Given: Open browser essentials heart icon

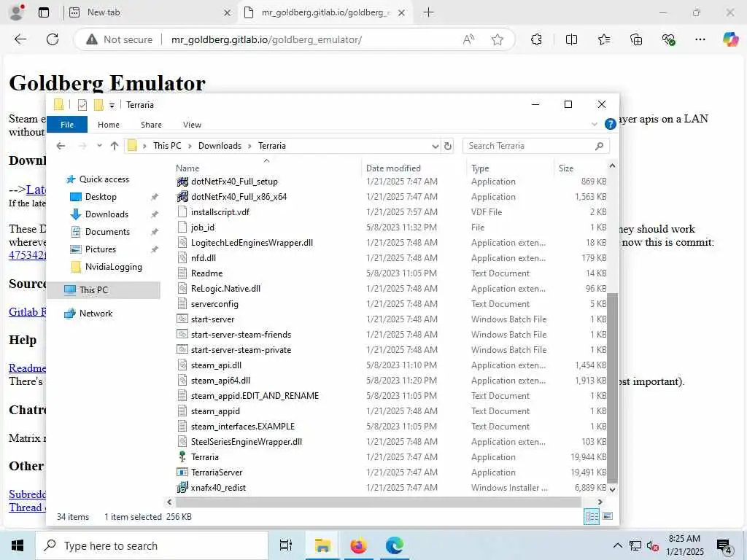Looking at the screenshot, I should point(668,39).
